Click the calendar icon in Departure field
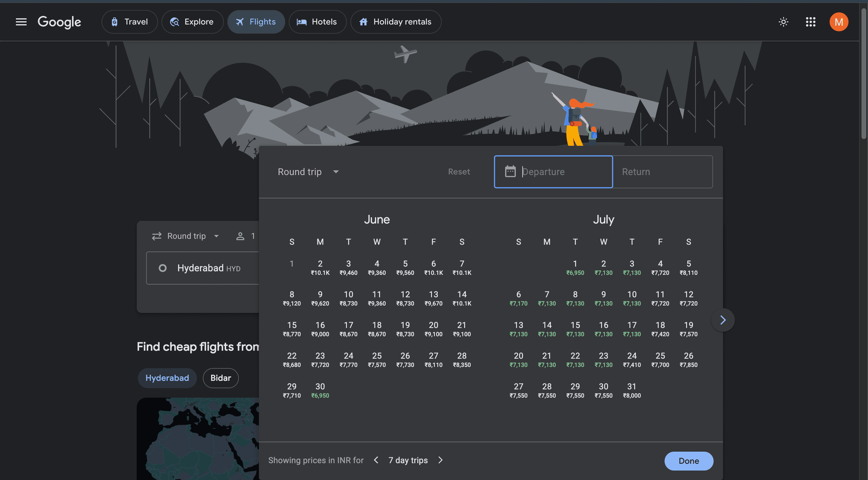Image resolution: width=868 pixels, height=480 pixels. 510,172
